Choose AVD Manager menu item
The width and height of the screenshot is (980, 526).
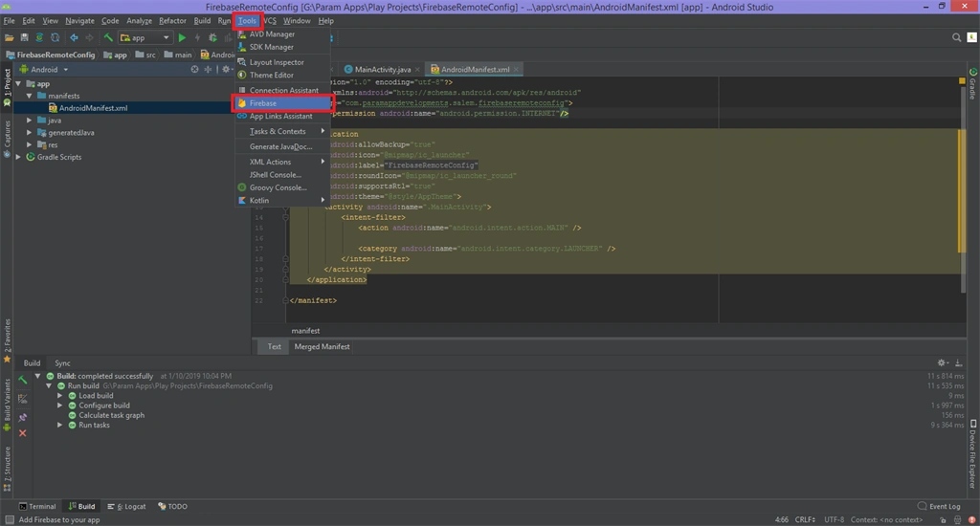tap(283, 34)
